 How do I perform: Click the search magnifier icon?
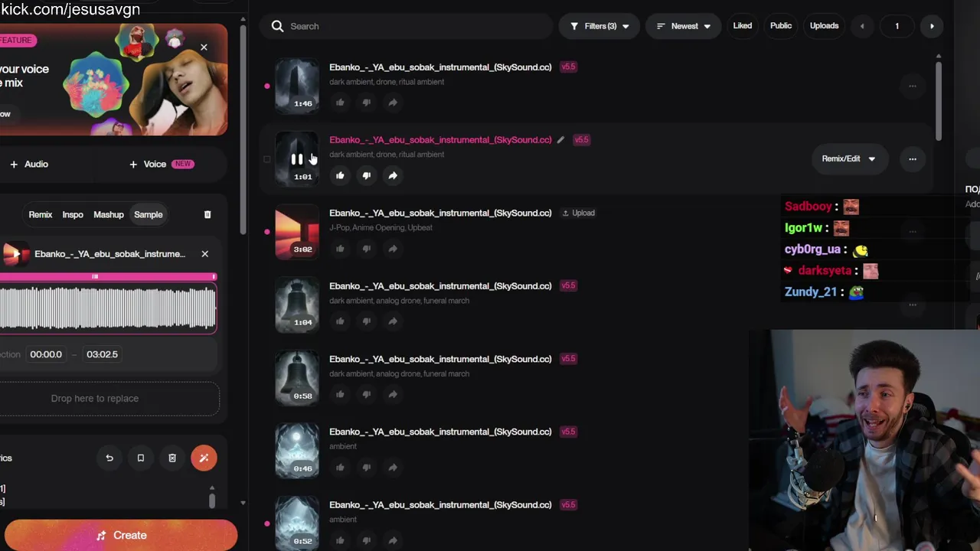pyautogui.click(x=277, y=26)
